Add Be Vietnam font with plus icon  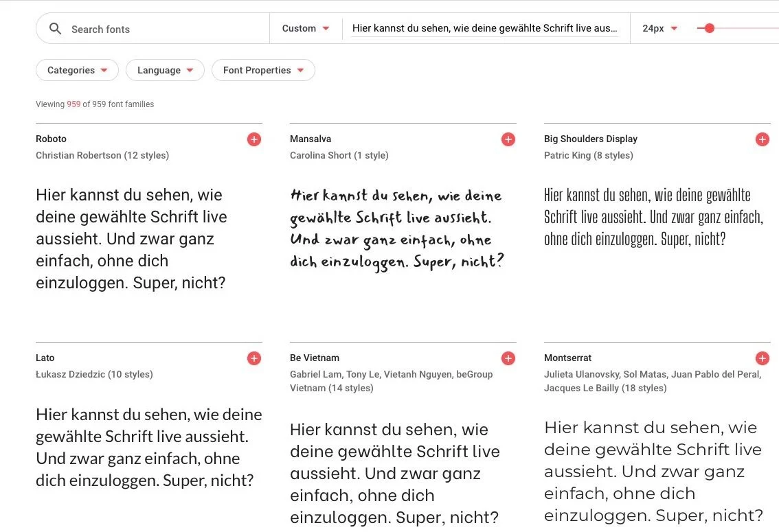click(x=508, y=358)
